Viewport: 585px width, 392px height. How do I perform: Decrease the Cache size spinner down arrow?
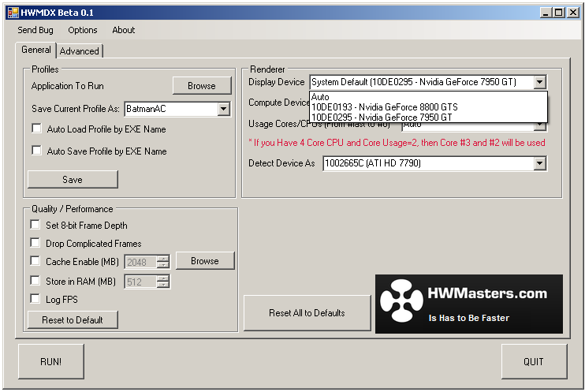point(163,265)
